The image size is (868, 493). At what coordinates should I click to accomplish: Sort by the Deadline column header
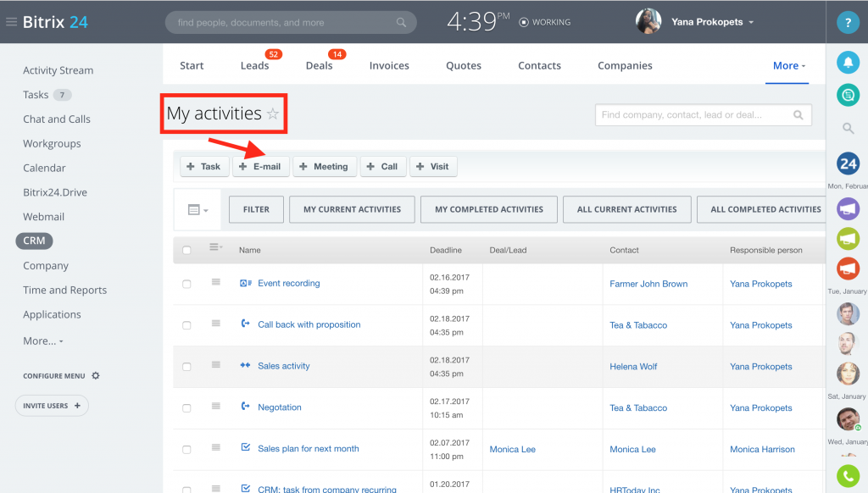pos(446,250)
